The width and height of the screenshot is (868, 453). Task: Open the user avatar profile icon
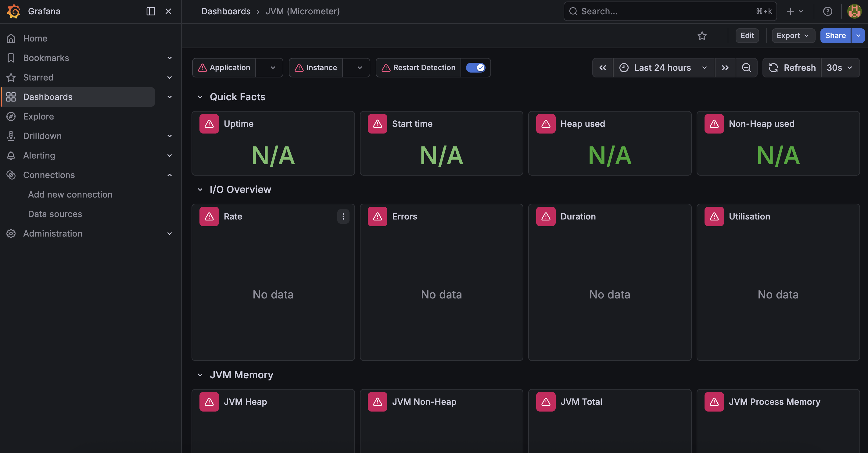click(854, 12)
